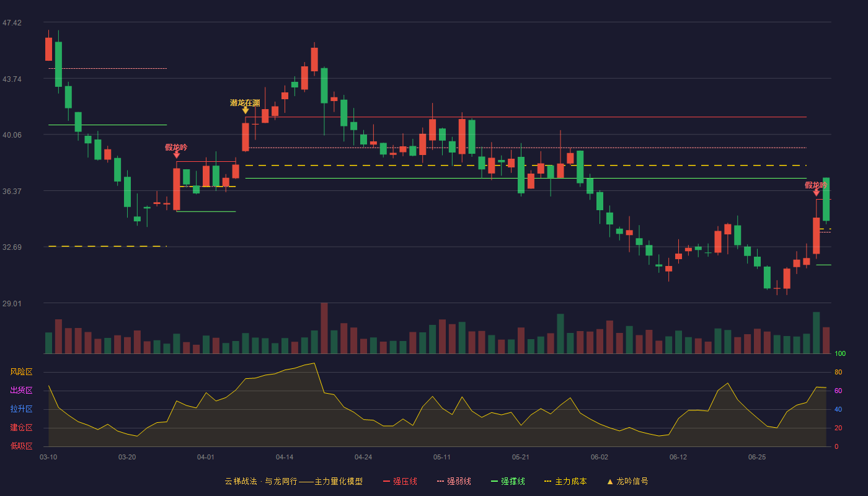Click the 06-02 date label
Image resolution: width=868 pixels, height=496 pixels.
[600, 457]
